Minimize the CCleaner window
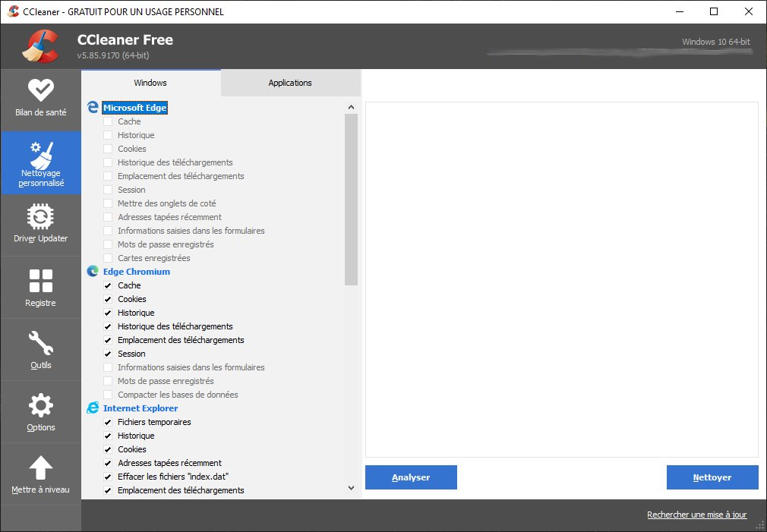Image resolution: width=767 pixels, height=532 pixels. coord(679,11)
